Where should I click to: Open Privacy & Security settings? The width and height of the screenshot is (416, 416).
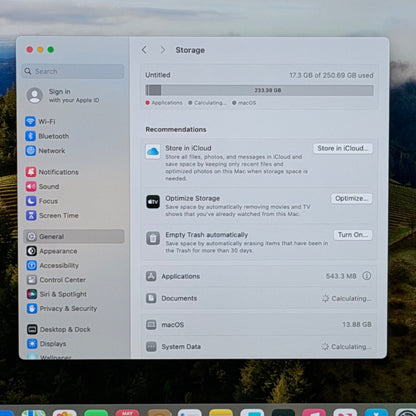coord(62,308)
